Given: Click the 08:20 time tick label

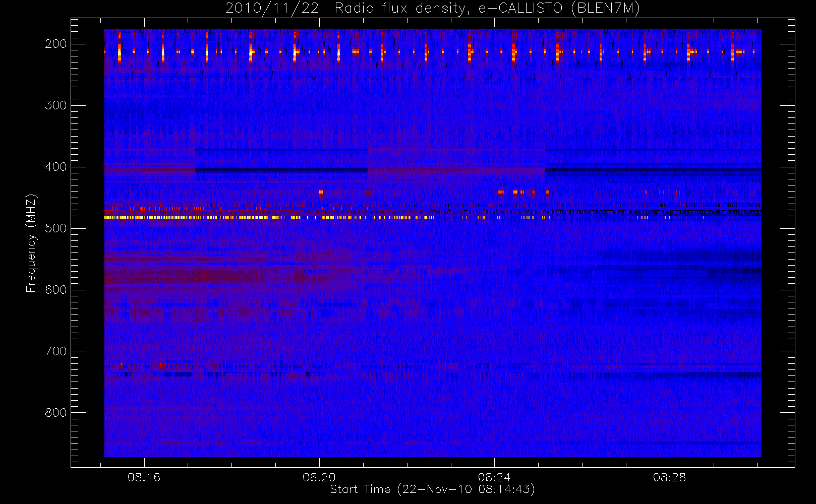Looking at the screenshot, I should [x=319, y=477].
